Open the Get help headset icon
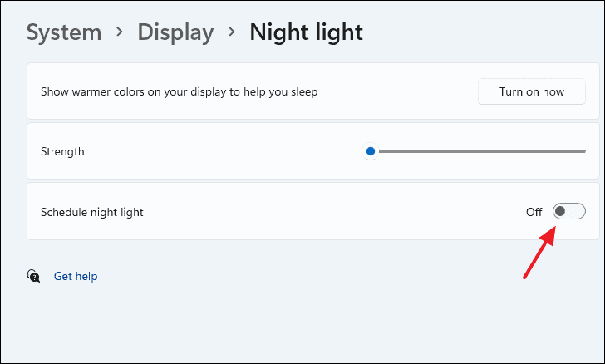Image resolution: width=605 pixels, height=364 pixels. coord(33,276)
